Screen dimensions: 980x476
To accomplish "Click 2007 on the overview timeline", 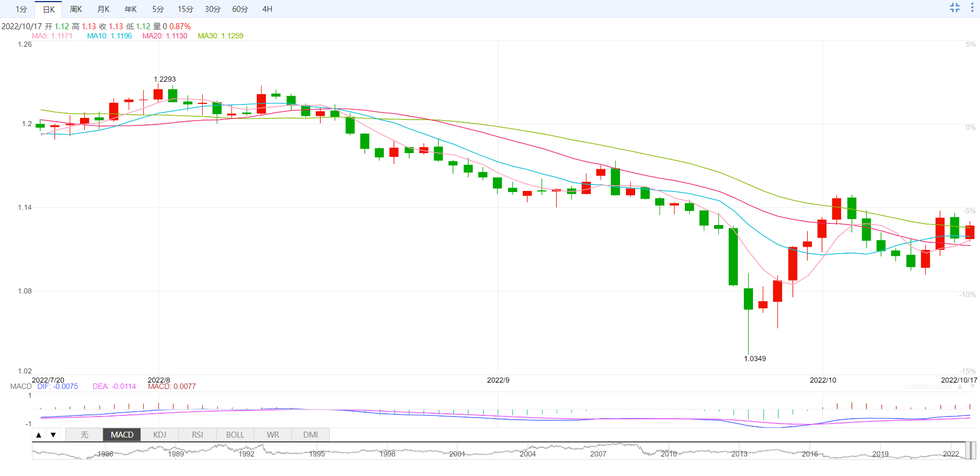I will tap(598, 454).
